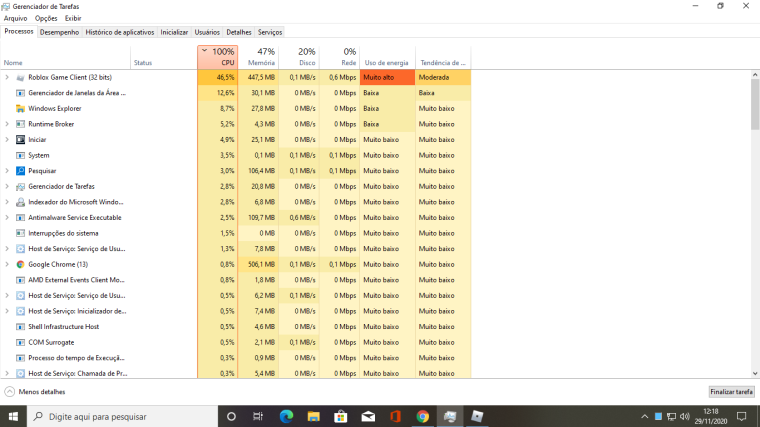
Task: Open the Opções menu
Action: click(46, 18)
